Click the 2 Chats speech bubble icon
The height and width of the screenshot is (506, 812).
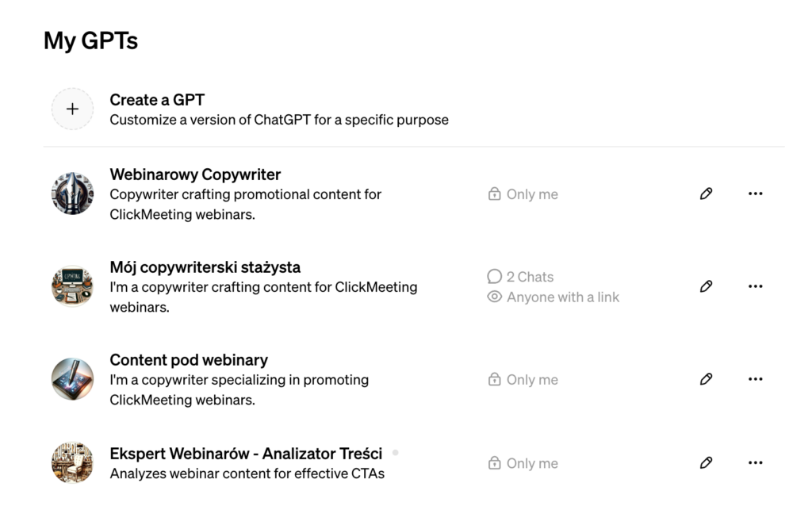495,277
